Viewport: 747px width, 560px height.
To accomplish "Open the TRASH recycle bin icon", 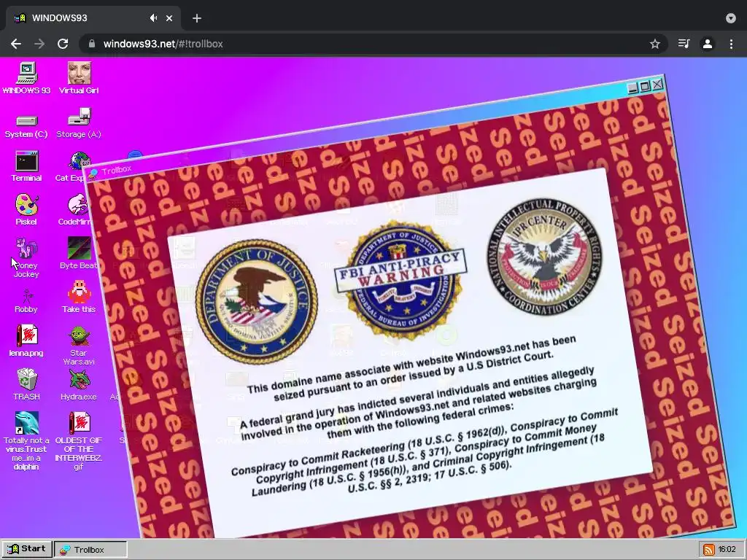I will 27,385.
